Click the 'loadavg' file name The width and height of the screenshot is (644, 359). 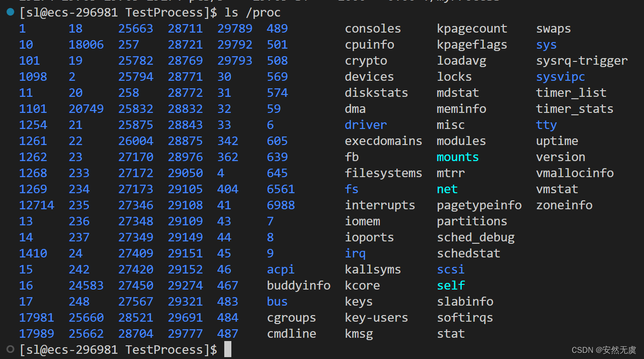click(x=462, y=60)
